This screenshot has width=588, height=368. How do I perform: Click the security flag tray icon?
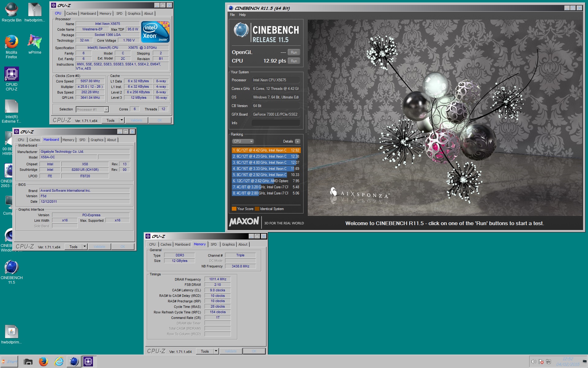click(x=541, y=362)
